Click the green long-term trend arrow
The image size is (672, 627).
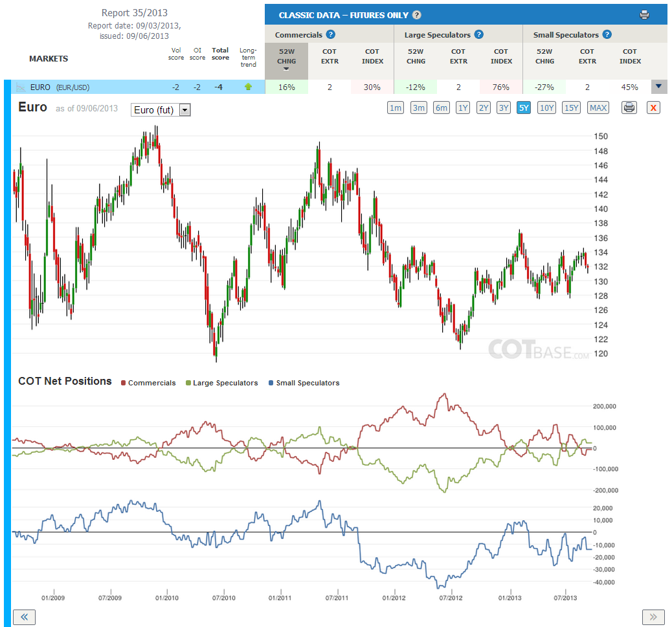click(248, 87)
